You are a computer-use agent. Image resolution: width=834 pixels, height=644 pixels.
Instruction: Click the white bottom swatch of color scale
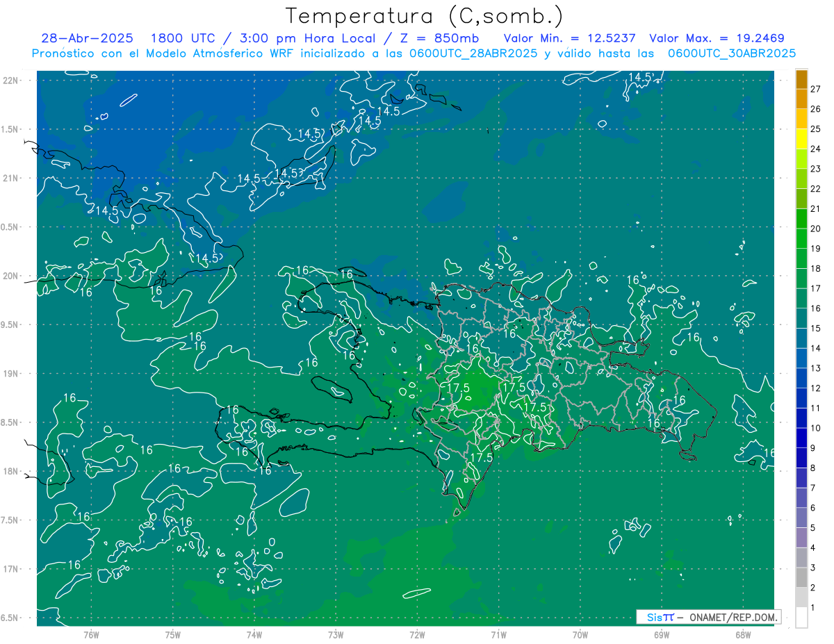[x=801, y=618]
